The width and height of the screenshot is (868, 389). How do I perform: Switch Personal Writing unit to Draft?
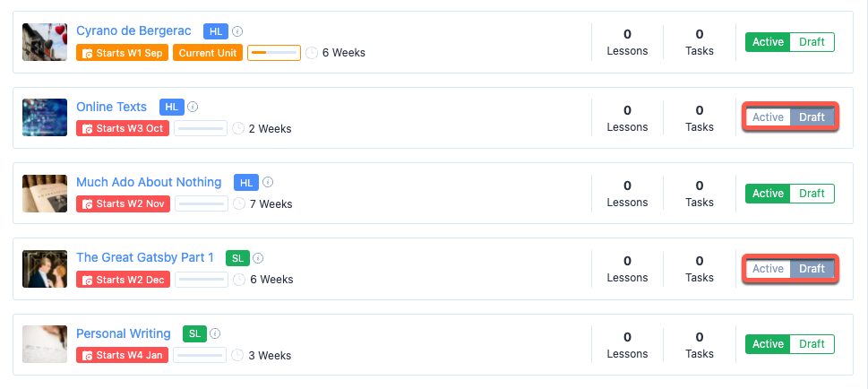click(812, 344)
